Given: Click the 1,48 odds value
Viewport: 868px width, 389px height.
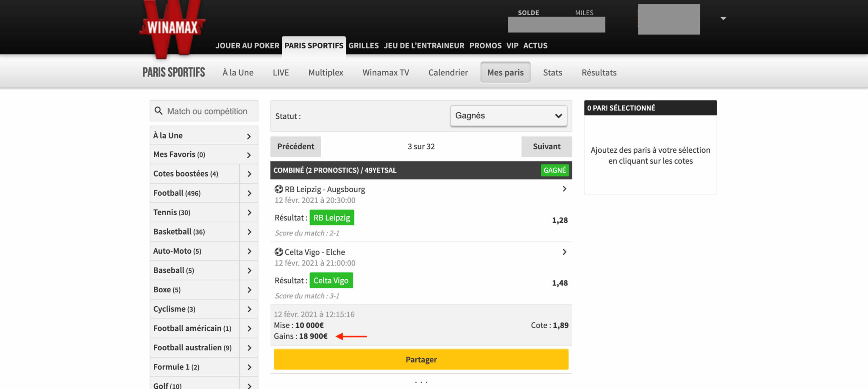Looking at the screenshot, I should [x=559, y=283].
